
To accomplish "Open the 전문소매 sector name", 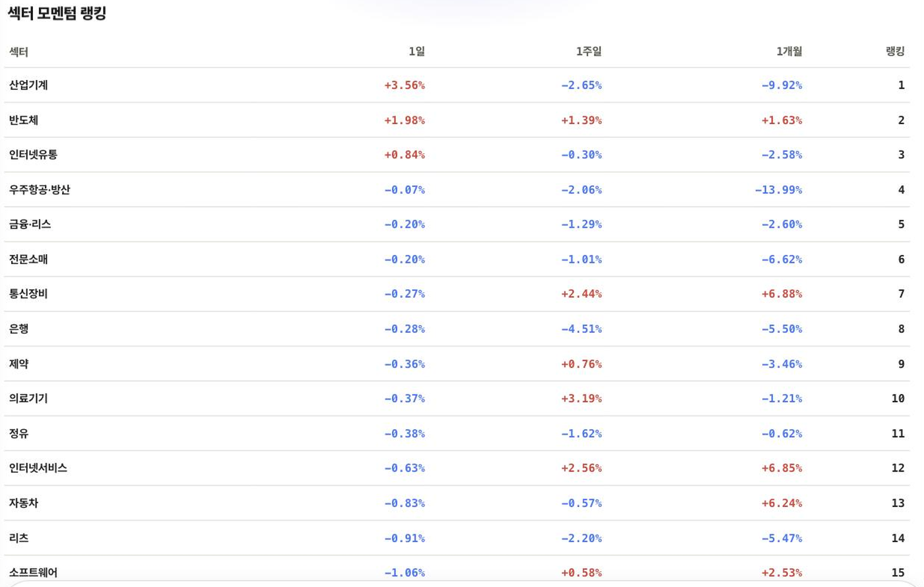I will (x=28, y=259).
